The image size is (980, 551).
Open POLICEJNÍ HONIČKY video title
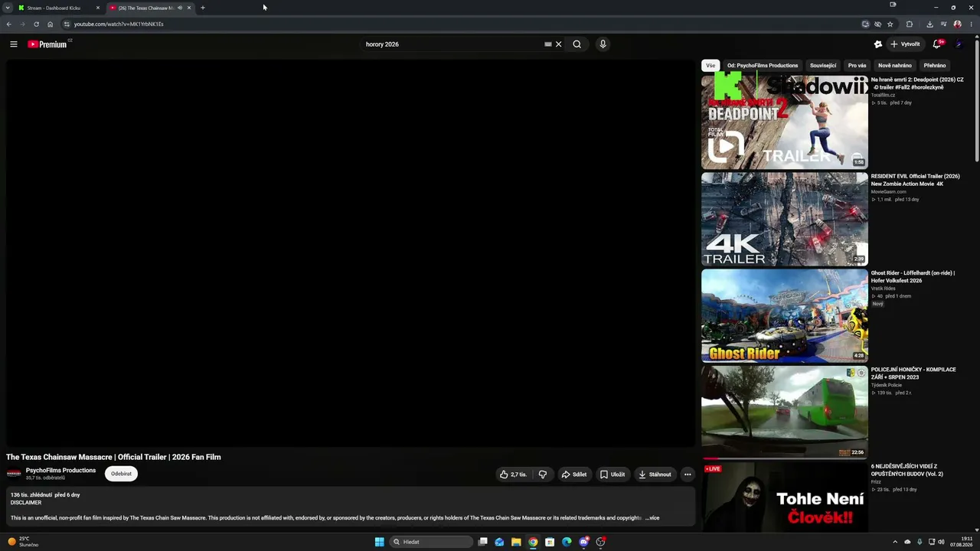click(913, 373)
